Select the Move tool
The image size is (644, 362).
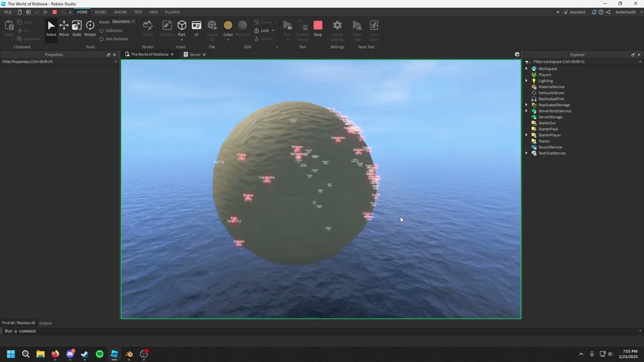64,28
